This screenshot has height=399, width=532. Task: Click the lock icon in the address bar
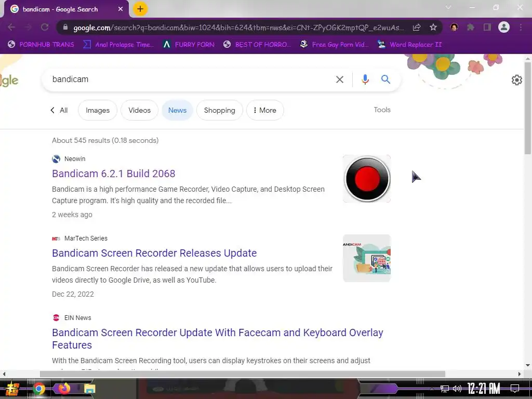coord(65,27)
